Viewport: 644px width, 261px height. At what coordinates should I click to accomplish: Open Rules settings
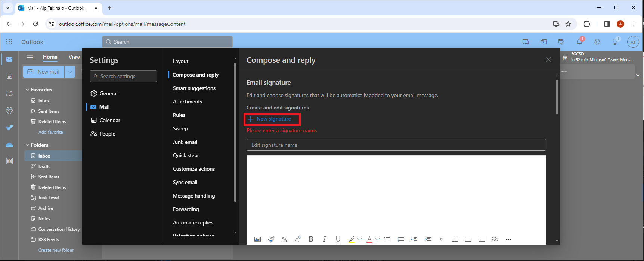click(179, 115)
